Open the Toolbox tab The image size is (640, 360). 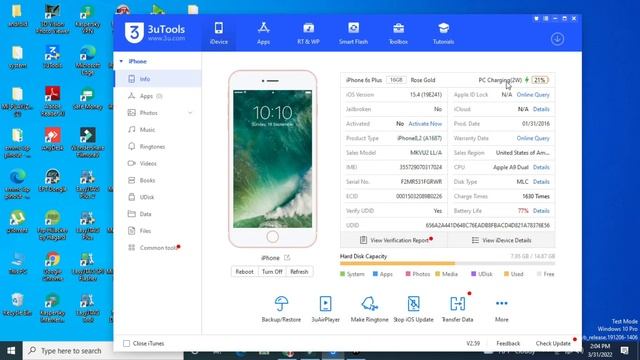[x=398, y=33]
